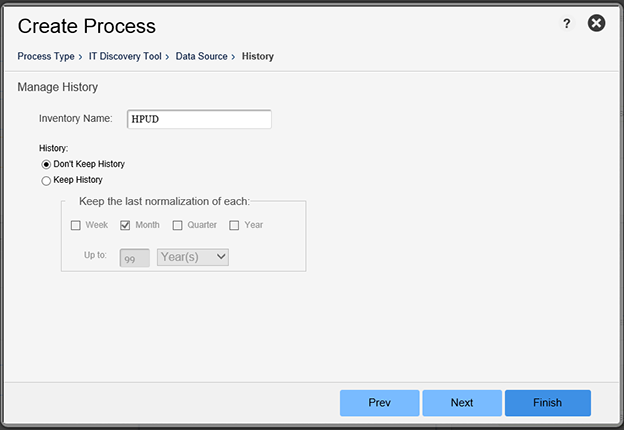Screen dimensions: 624x430
Task: Open the Year(s) dropdown
Action: click(x=193, y=257)
